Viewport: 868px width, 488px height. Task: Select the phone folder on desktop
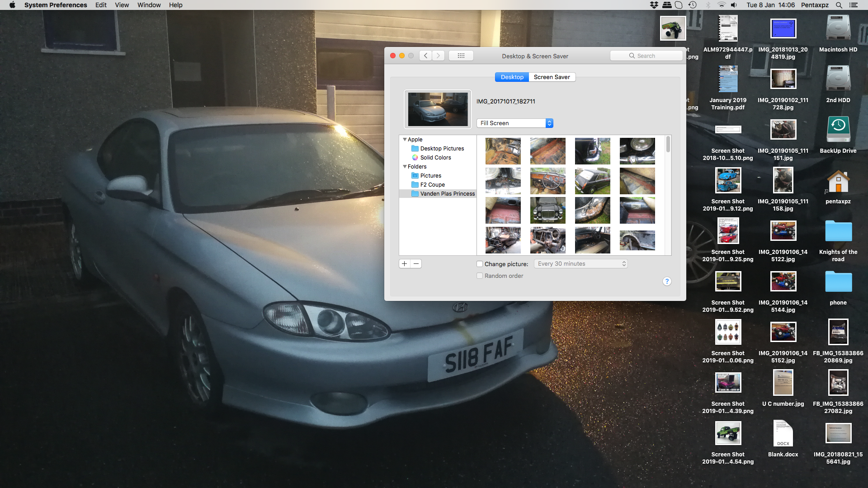(x=838, y=282)
